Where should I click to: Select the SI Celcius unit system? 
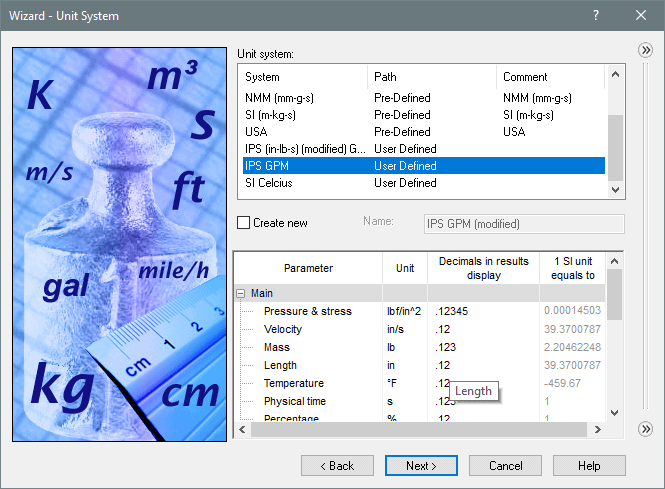424,183
